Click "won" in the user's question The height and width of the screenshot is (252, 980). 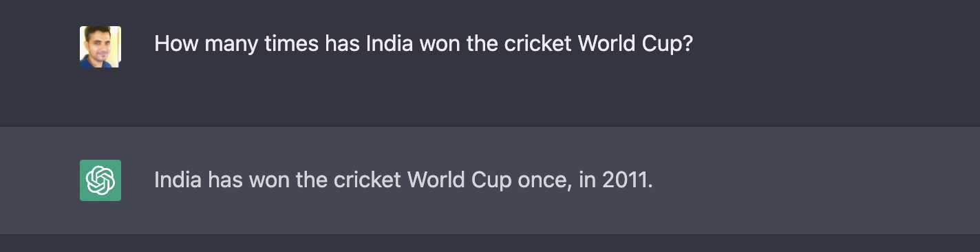tap(439, 45)
